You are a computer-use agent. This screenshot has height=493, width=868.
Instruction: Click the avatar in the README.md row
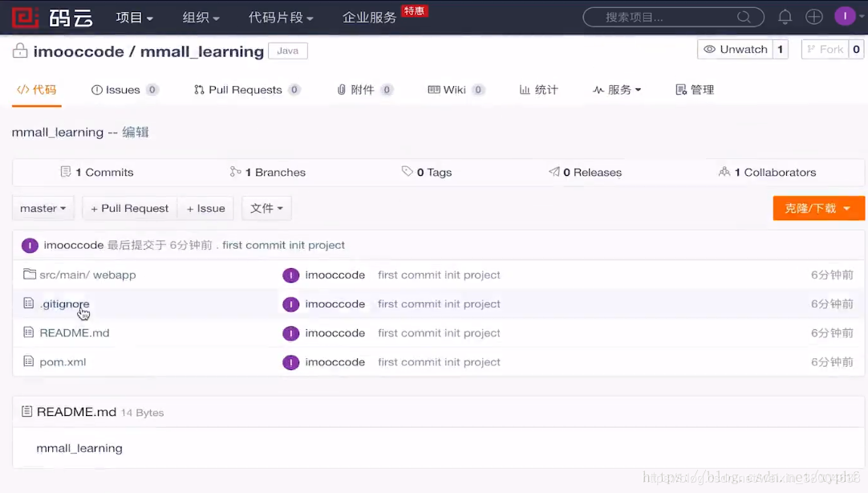click(x=290, y=333)
